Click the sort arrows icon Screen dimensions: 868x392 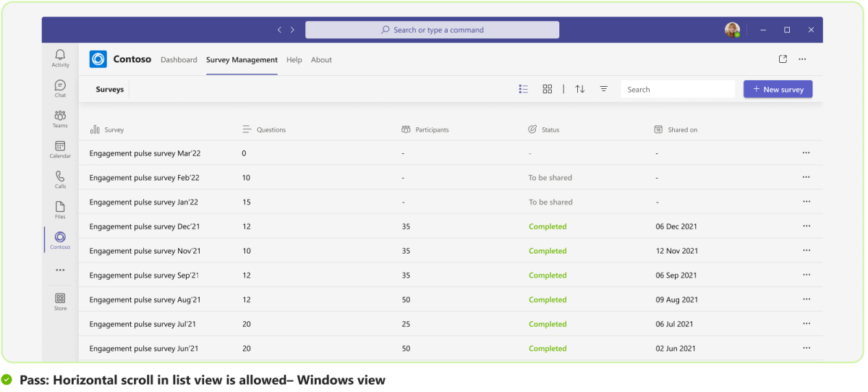580,89
